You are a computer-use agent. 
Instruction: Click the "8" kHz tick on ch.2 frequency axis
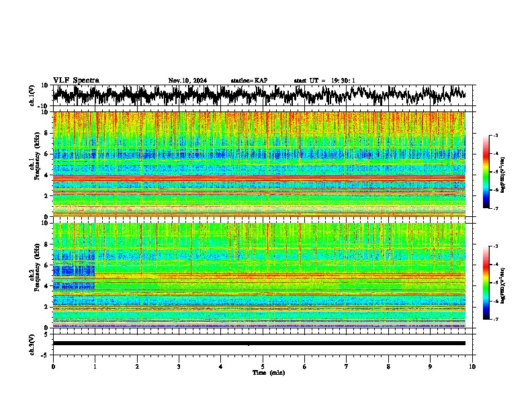click(47, 244)
